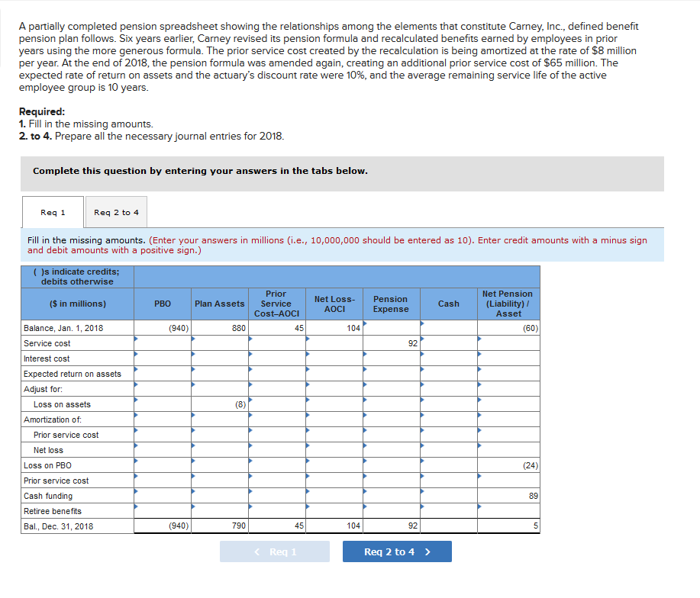Click the Expected return on assets row label
Screen dimensions: 700x598
click(73, 374)
